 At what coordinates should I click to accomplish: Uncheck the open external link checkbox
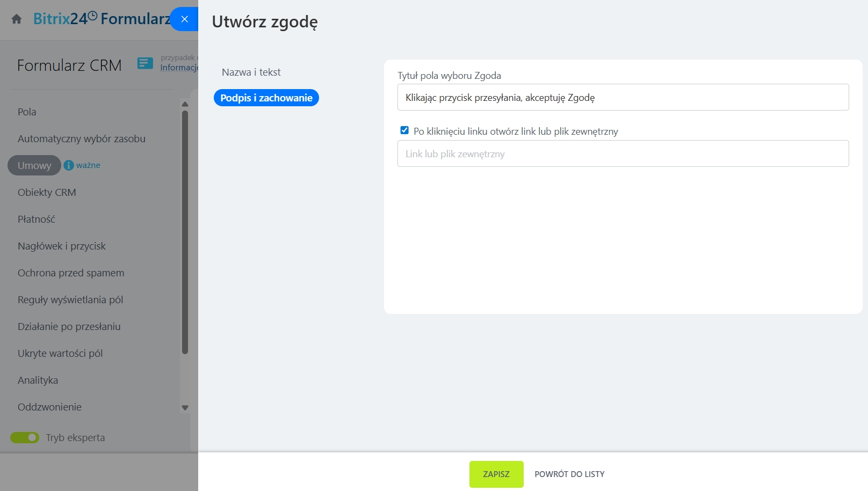tap(404, 130)
